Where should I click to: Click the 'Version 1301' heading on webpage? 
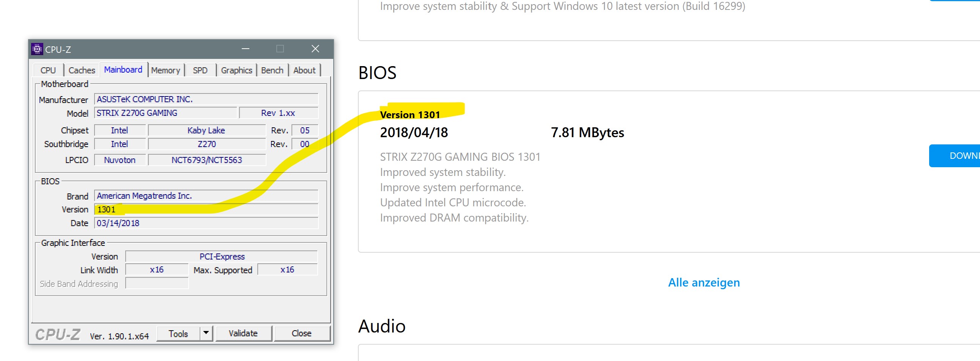(x=410, y=115)
